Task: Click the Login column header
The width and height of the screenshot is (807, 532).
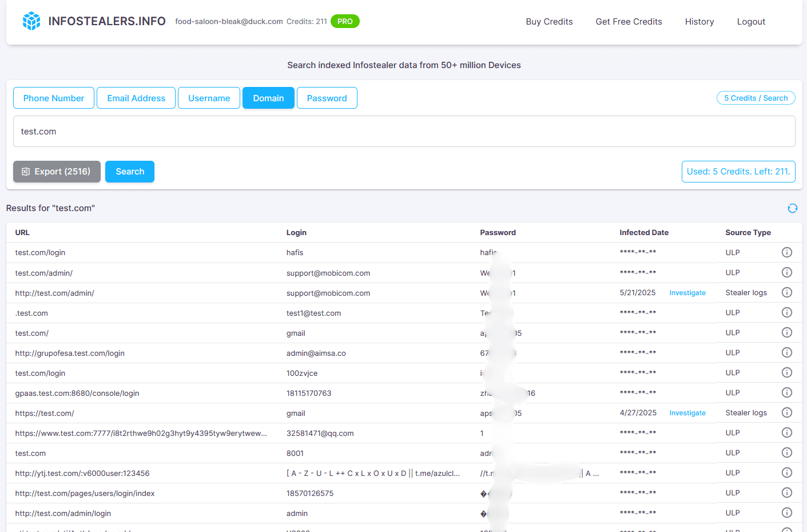Action: point(296,232)
